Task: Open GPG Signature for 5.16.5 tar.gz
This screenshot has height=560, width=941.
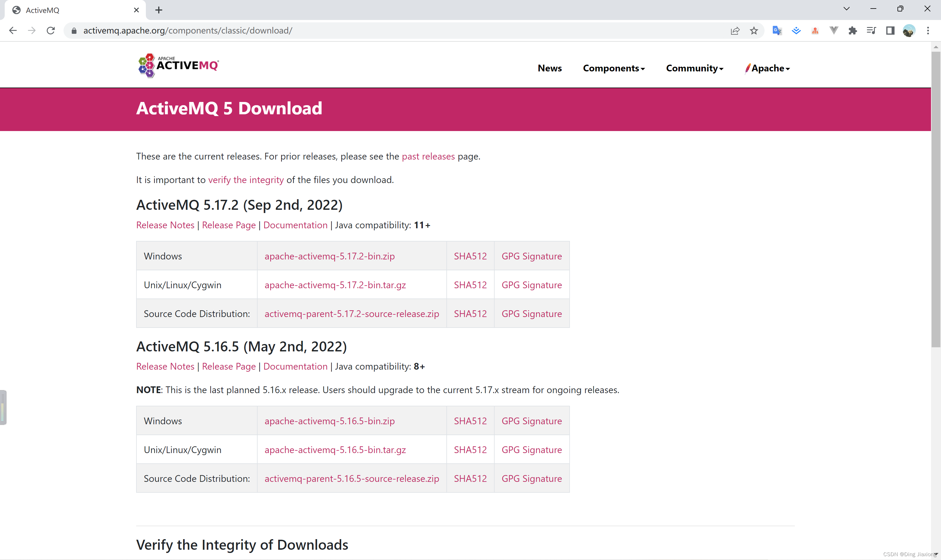Action: click(x=532, y=450)
